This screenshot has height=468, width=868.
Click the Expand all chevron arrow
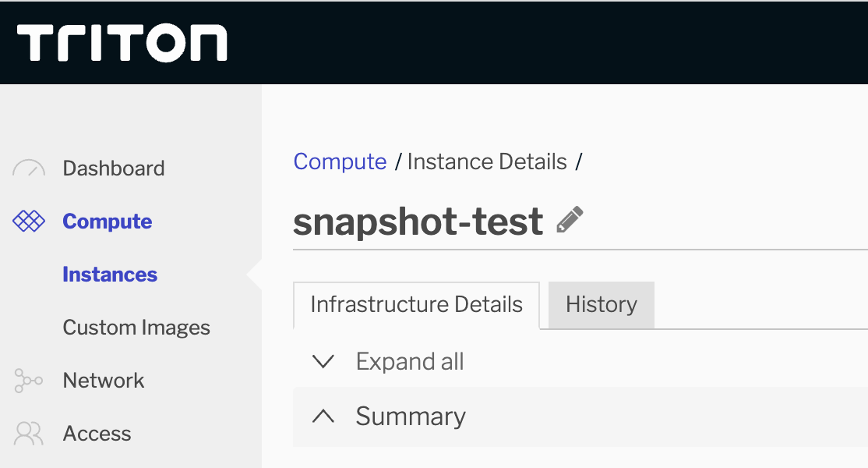tap(323, 362)
